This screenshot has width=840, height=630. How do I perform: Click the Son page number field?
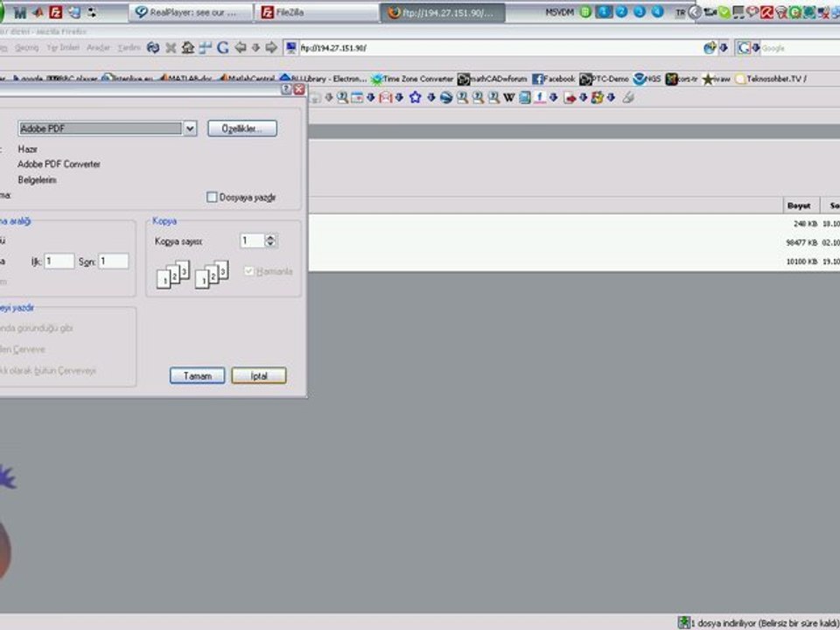[114, 261]
